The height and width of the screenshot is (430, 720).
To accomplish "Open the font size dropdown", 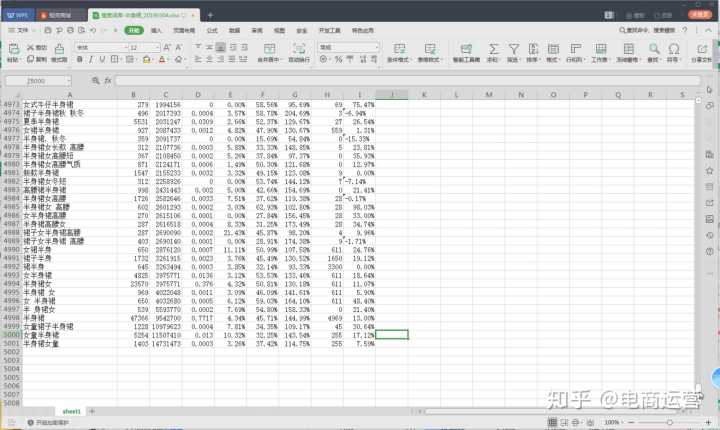I will [157, 47].
